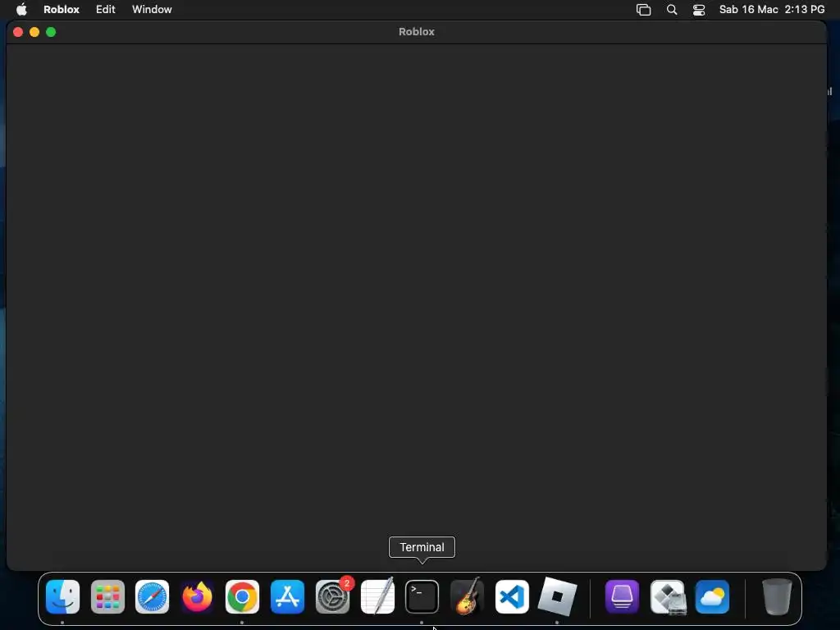Launch Firefox from the Dock

click(197, 597)
